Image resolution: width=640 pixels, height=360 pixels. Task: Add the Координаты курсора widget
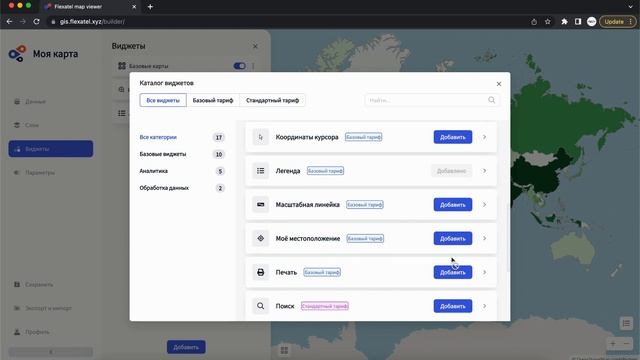point(453,137)
